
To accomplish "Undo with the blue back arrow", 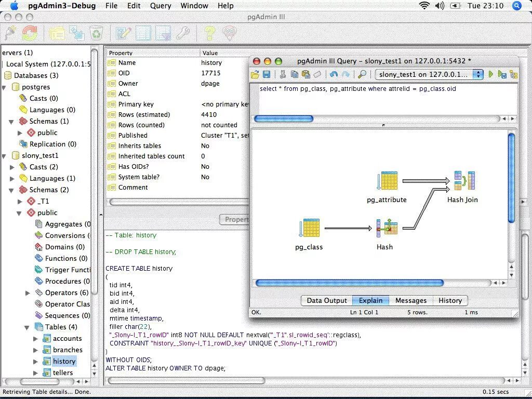I will click(334, 74).
